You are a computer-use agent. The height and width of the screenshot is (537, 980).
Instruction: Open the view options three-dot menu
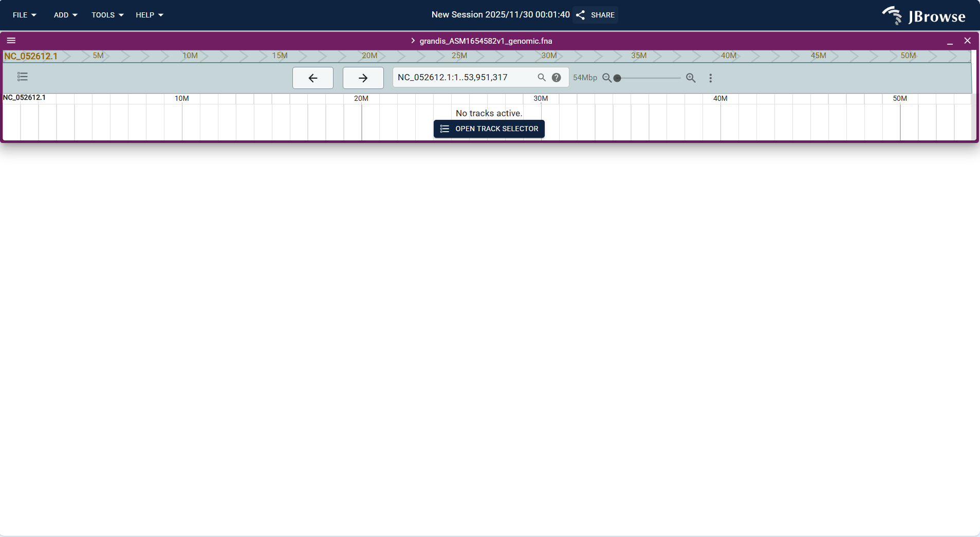pos(710,78)
